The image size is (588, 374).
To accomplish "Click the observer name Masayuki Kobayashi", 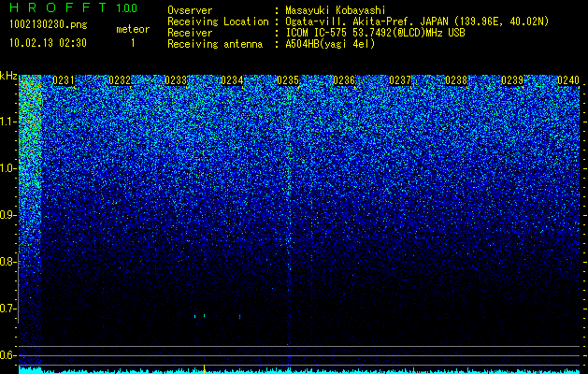I will pos(336,10).
